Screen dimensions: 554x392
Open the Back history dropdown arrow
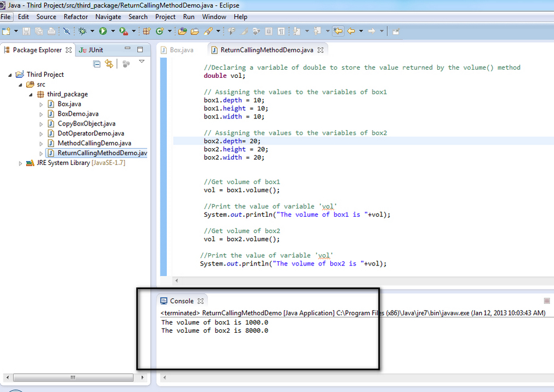coord(361,31)
